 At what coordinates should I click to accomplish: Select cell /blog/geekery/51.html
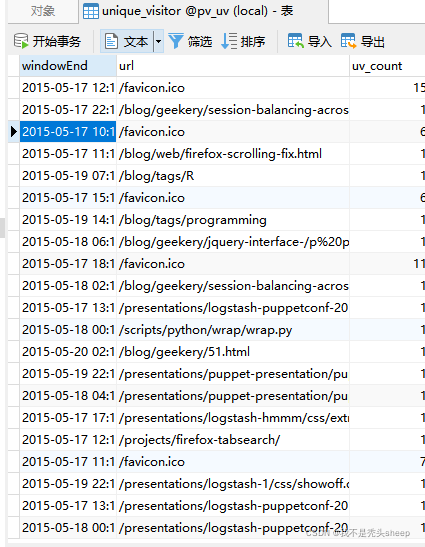tap(233, 351)
